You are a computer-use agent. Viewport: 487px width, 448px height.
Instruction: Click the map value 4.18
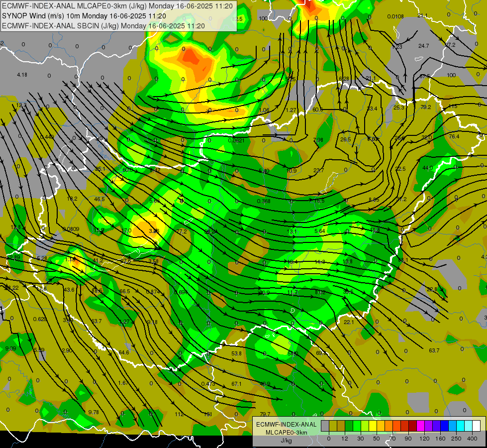pyautogui.click(x=22, y=75)
